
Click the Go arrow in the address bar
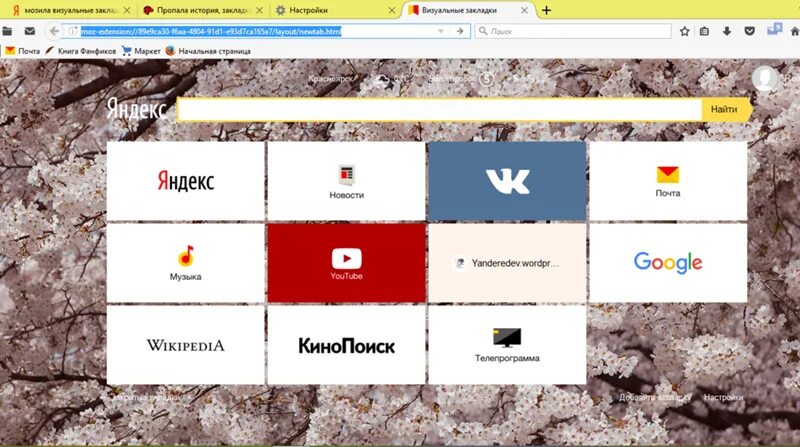coord(460,31)
